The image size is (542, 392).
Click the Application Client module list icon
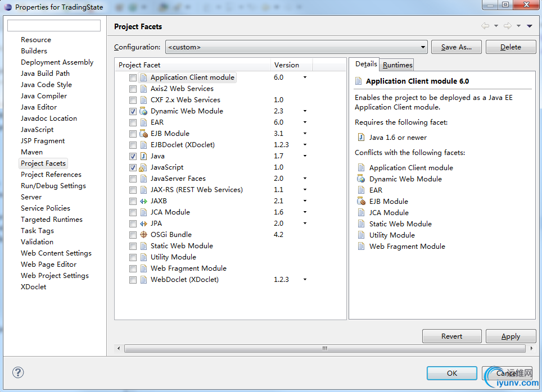(x=143, y=78)
